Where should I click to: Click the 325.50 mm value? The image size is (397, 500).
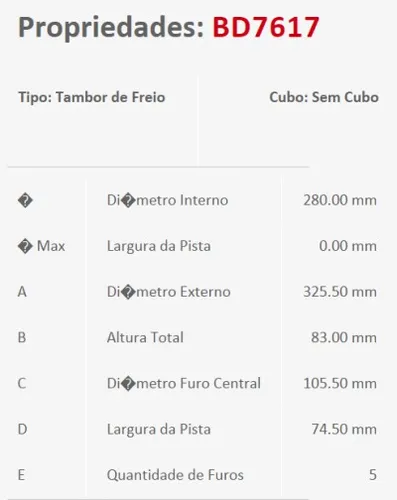[x=340, y=292]
